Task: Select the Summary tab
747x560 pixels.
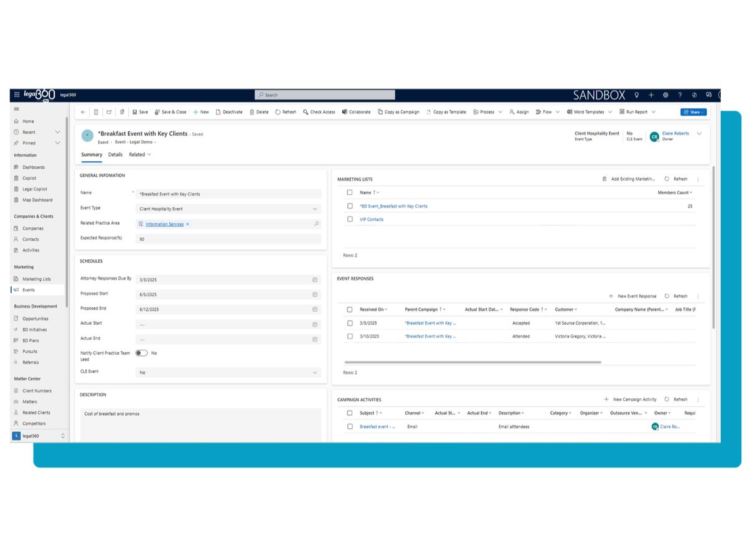Action: [x=92, y=154]
